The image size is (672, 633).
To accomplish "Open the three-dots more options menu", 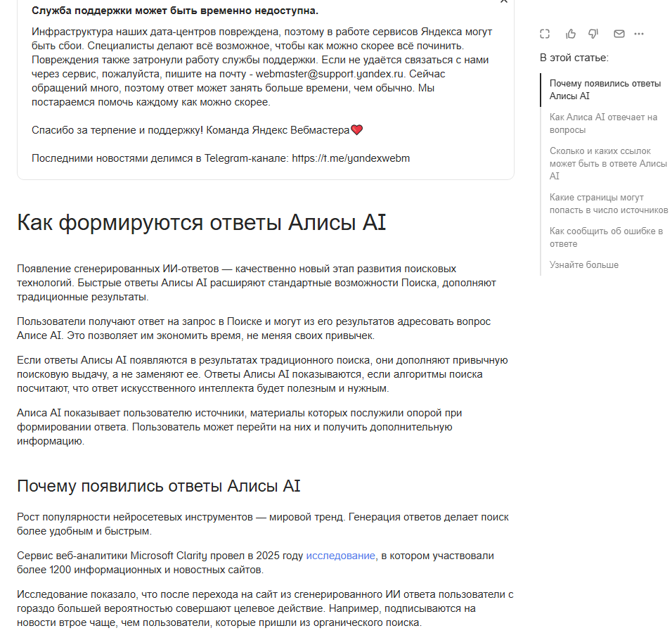I will pyautogui.click(x=639, y=34).
